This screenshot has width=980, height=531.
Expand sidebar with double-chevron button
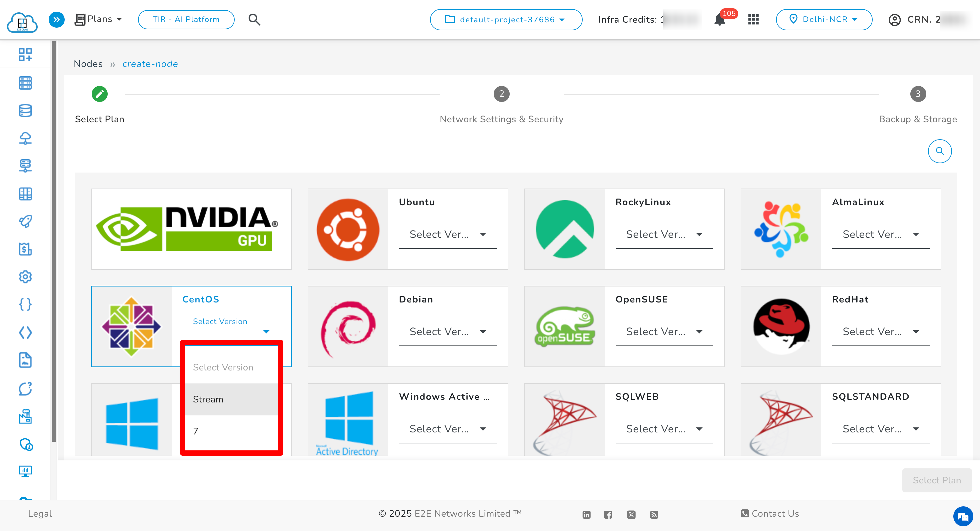56,19
